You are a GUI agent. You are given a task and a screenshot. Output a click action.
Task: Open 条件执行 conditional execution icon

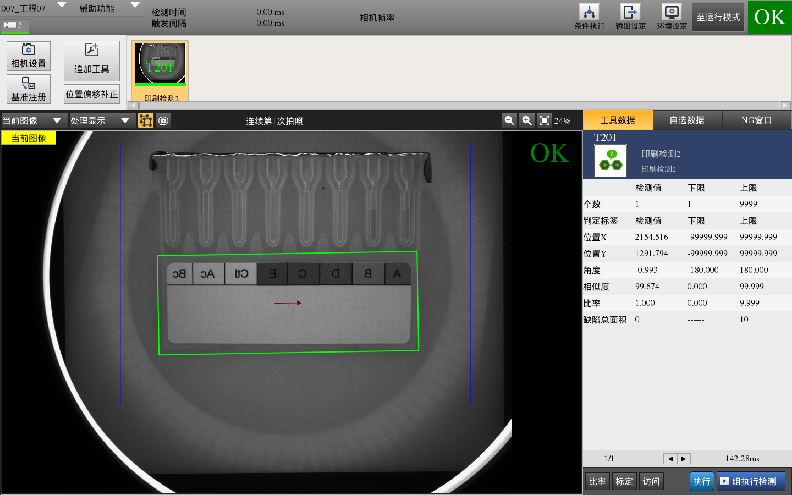[x=589, y=17]
